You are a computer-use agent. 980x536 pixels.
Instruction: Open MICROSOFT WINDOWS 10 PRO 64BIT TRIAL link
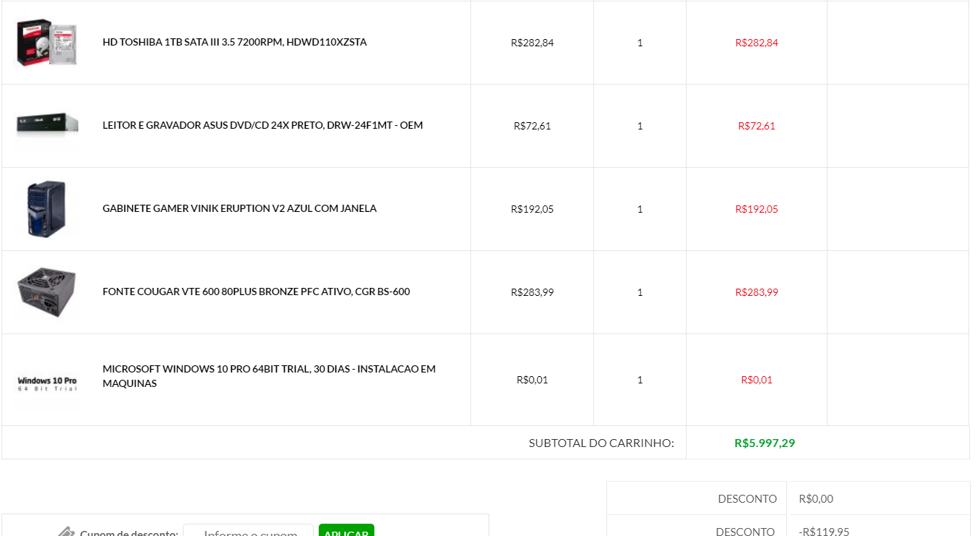270,376
